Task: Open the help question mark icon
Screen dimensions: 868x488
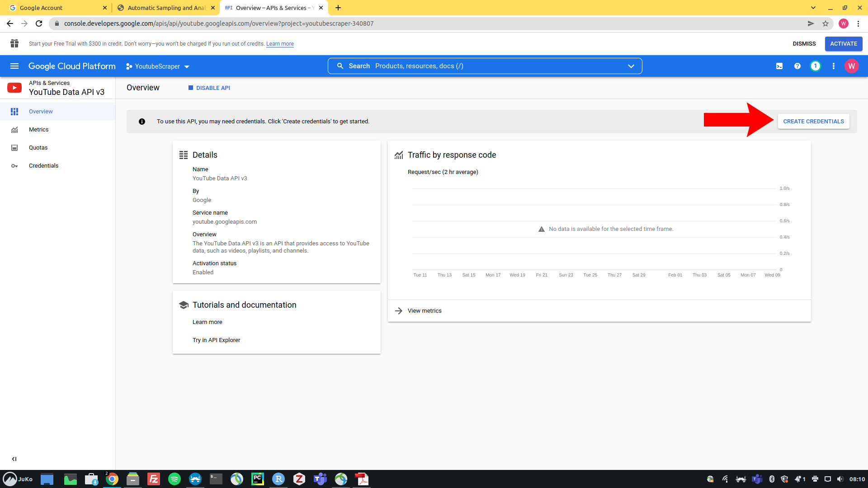Action: [x=797, y=66]
